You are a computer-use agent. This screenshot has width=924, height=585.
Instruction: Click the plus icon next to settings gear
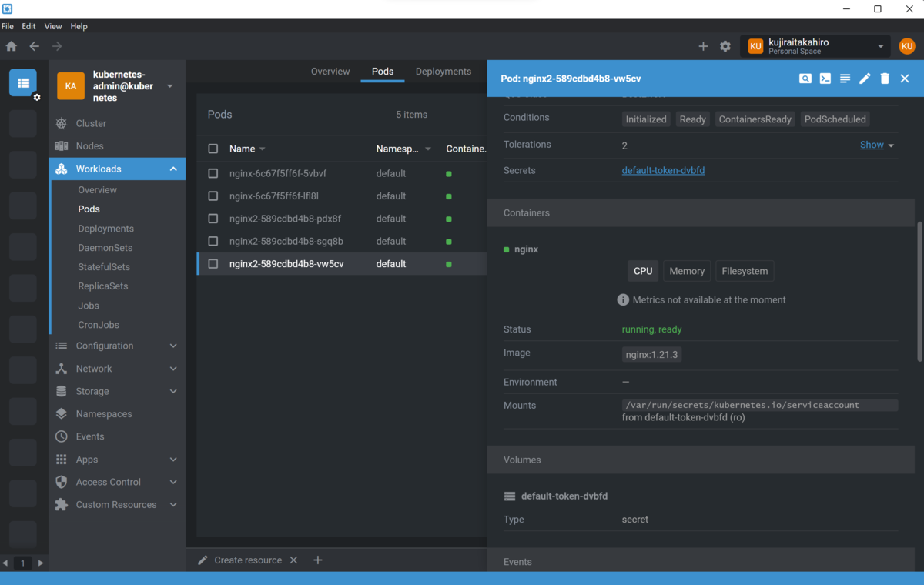703,46
